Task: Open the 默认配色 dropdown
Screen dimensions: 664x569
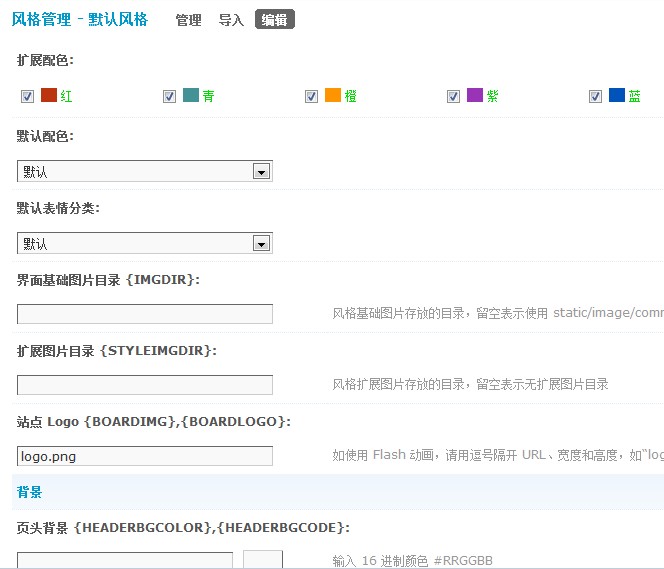Action: click(145, 171)
